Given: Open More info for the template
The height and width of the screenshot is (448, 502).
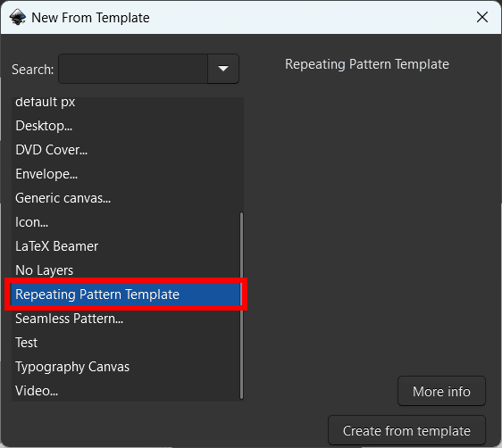Looking at the screenshot, I should pos(441,391).
